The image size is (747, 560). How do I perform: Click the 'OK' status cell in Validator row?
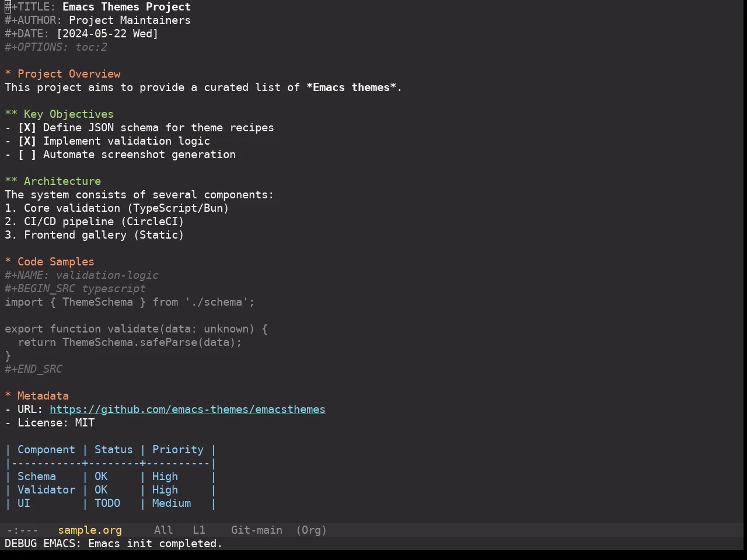click(101, 490)
